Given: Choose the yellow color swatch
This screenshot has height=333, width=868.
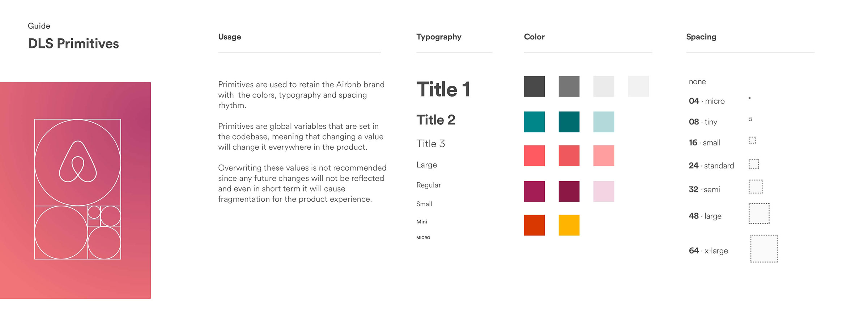Looking at the screenshot, I should coord(569,225).
